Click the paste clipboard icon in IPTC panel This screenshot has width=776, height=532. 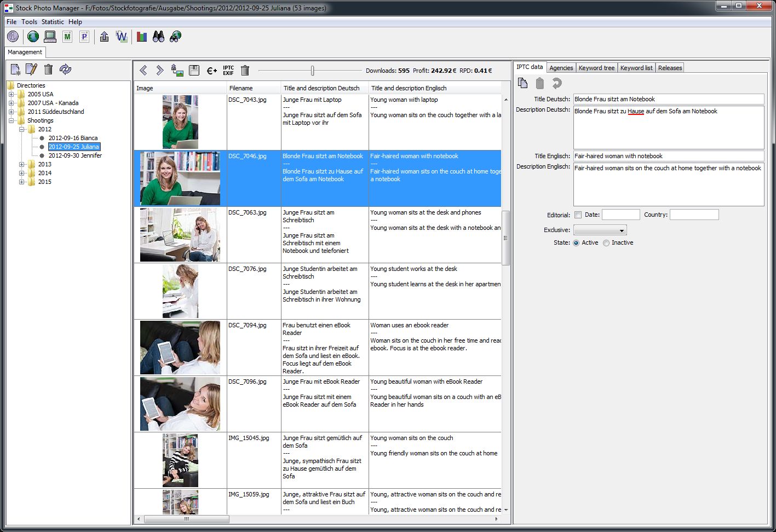[x=540, y=83]
